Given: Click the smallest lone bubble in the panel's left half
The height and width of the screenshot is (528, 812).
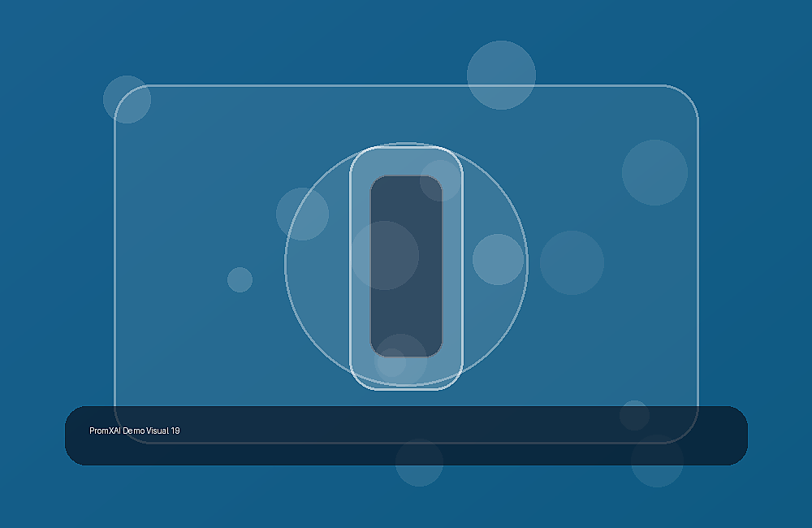Looking at the screenshot, I should [240, 279].
